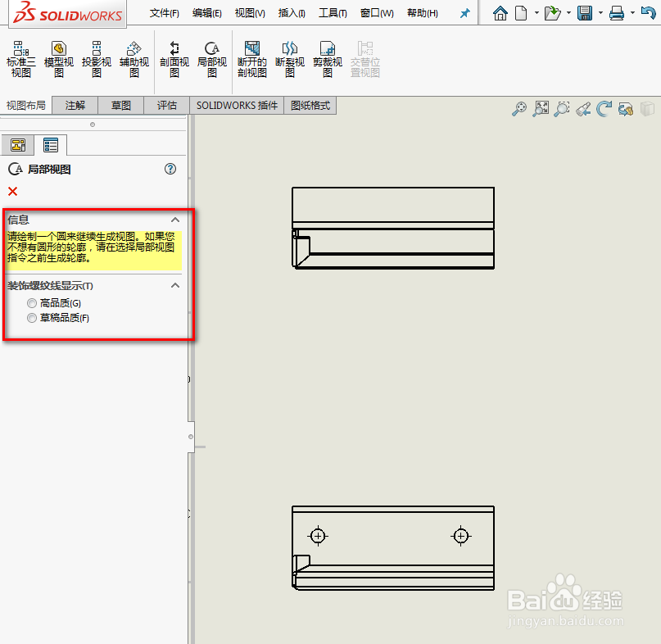Select the 高品质(G) radio button
Image resolution: width=661 pixels, height=644 pixels.
click(x=32, y=302)
